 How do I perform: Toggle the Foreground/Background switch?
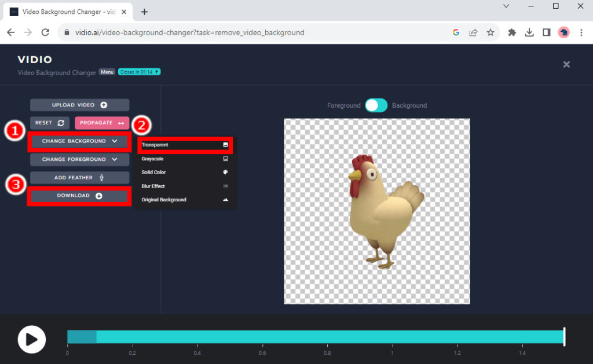point(376,105)
